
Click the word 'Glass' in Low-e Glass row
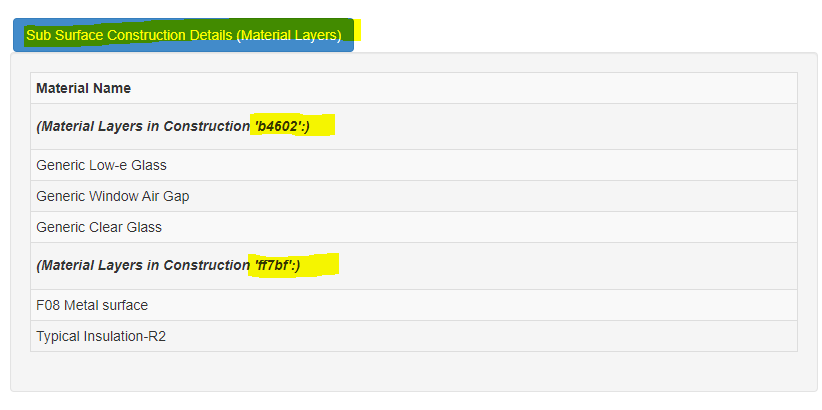pyautogui.click(x=148, y=165)
